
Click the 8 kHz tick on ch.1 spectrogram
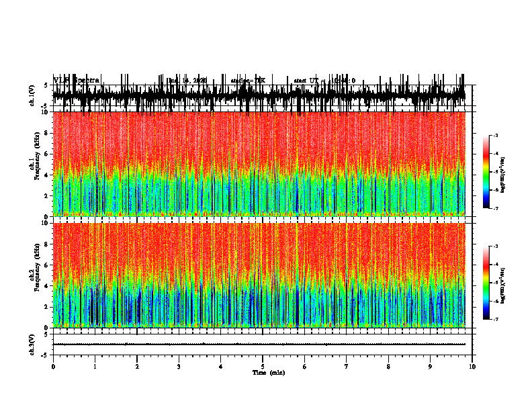click(47, 133)
